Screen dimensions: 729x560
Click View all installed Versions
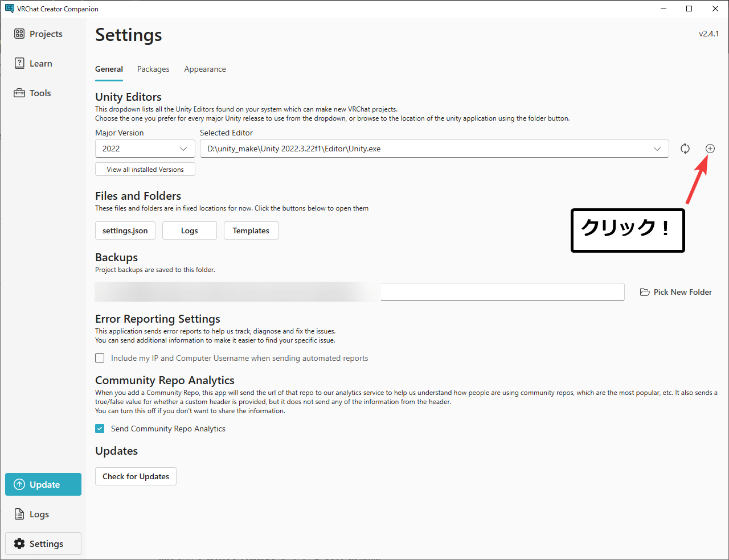point(145,170)
